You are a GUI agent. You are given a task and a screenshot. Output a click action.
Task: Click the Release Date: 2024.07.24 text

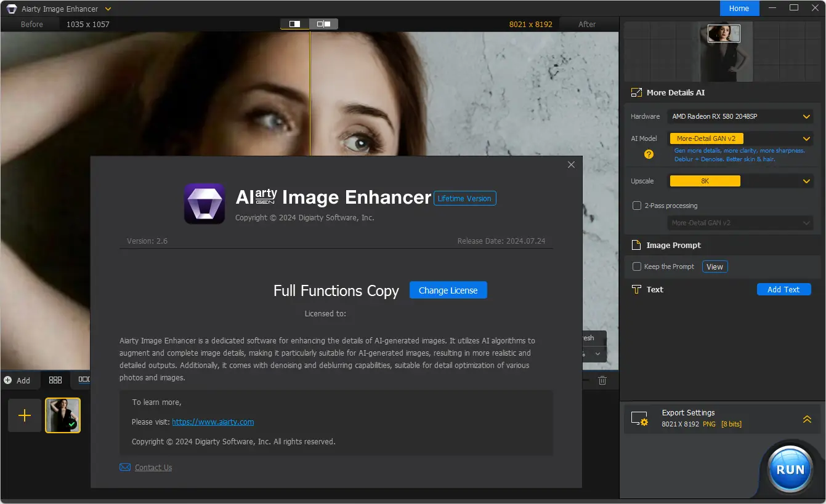click(502, 241)
